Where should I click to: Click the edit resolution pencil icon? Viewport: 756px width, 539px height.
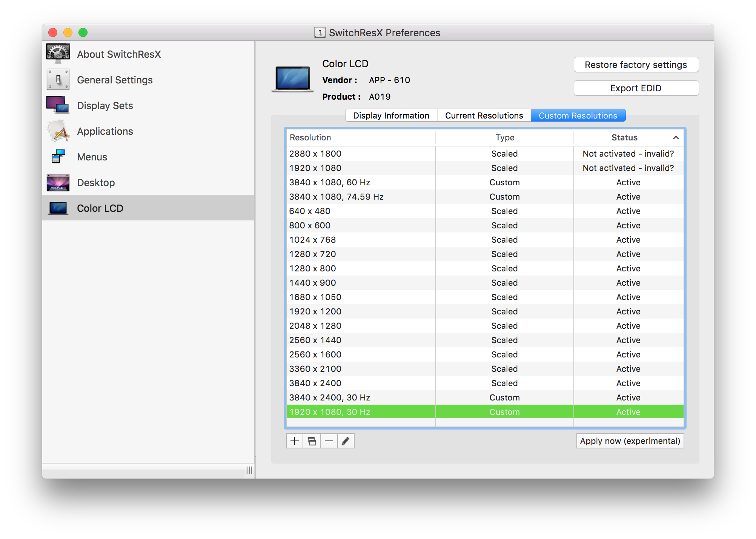point(346,441)
